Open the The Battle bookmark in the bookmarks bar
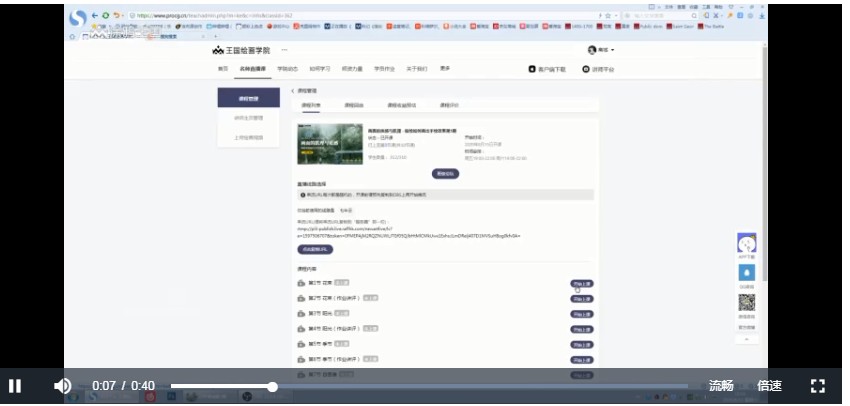Viewport: 850px width, 406px height. [711, 26]
